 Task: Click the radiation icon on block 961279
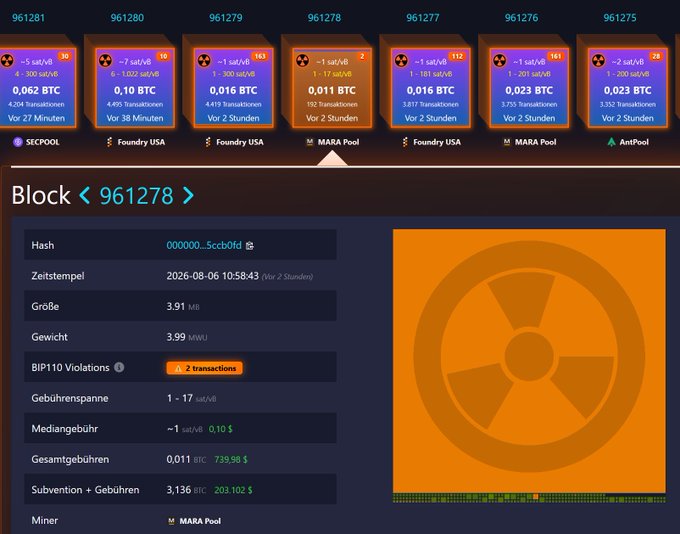(x=204, y=60)
